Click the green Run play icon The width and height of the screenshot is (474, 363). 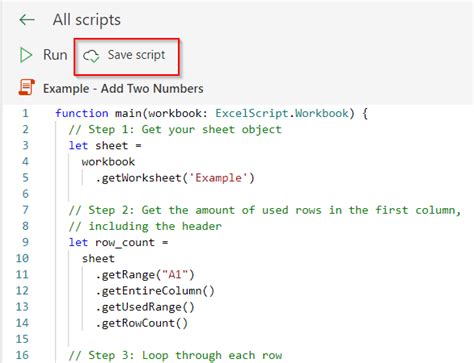click(x=26, y=55)
